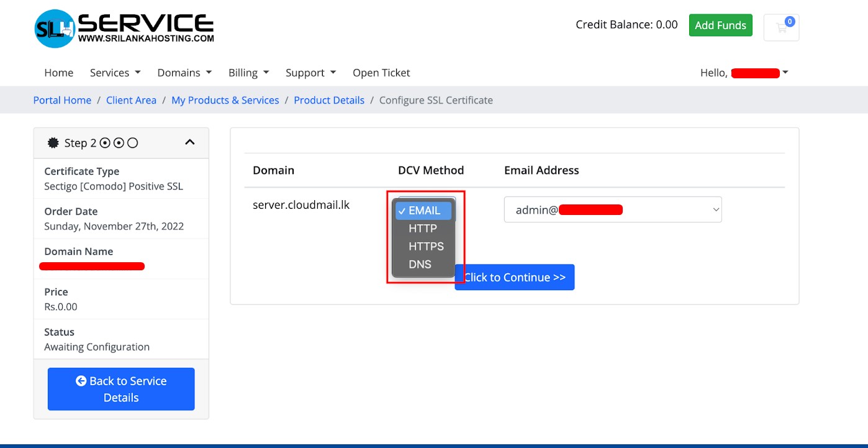The height and width of the screenshot is (448, 868).
Task: Expand the Billing menu
Action: click(248, 73)
